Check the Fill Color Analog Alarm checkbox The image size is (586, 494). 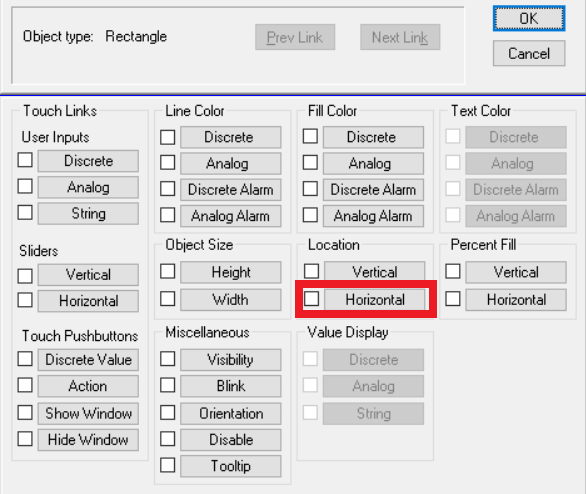[x=310, y=215]
